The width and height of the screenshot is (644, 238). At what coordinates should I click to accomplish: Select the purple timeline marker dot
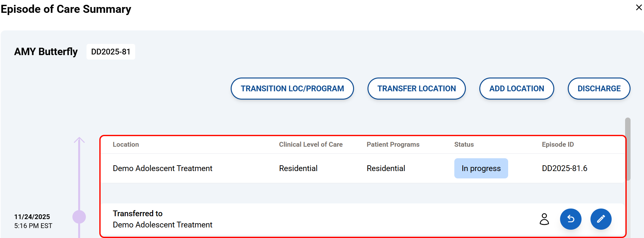pos(79,217)
